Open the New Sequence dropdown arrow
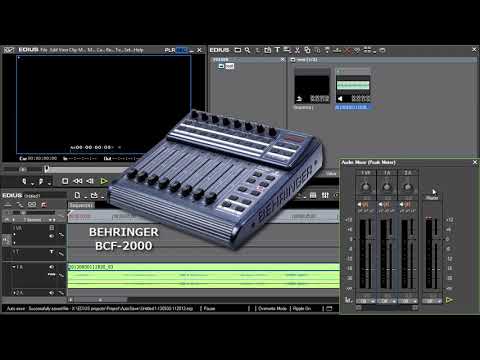 85,197
